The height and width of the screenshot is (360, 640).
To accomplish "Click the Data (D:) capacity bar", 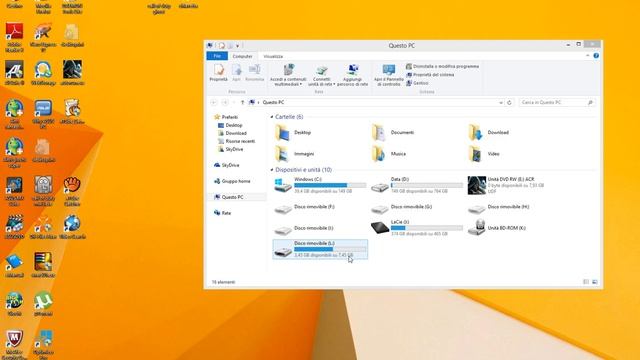I will [427, 185].
